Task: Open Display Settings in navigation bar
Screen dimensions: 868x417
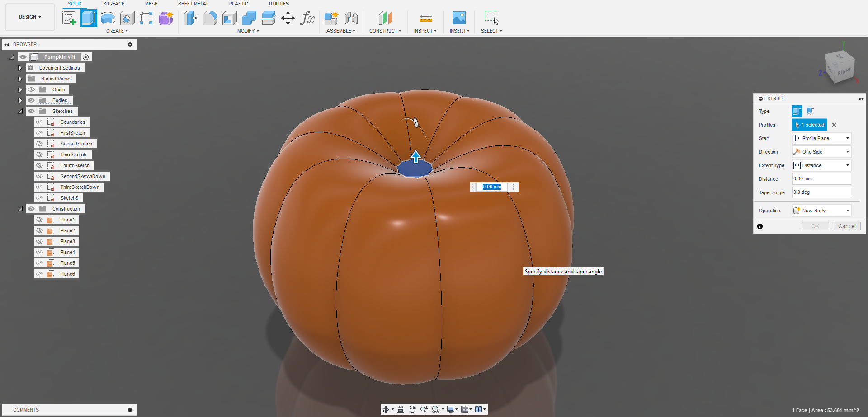Action: pos(451,409)
